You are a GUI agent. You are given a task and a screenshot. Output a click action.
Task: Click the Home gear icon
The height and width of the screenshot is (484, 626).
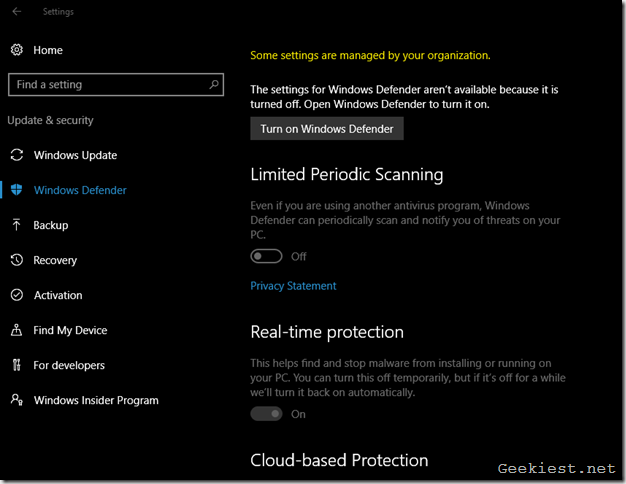(16, 50)
